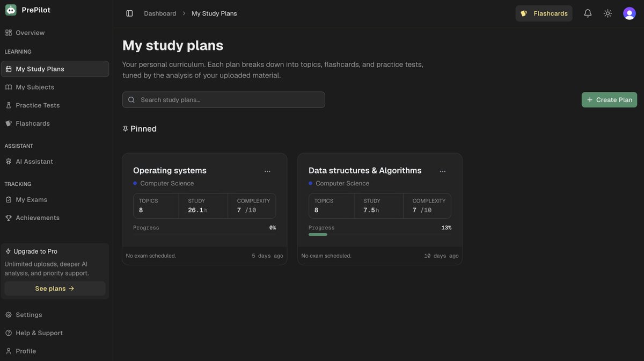
Task: Toggle the sidebar panel icon
Action: [129, 13]
